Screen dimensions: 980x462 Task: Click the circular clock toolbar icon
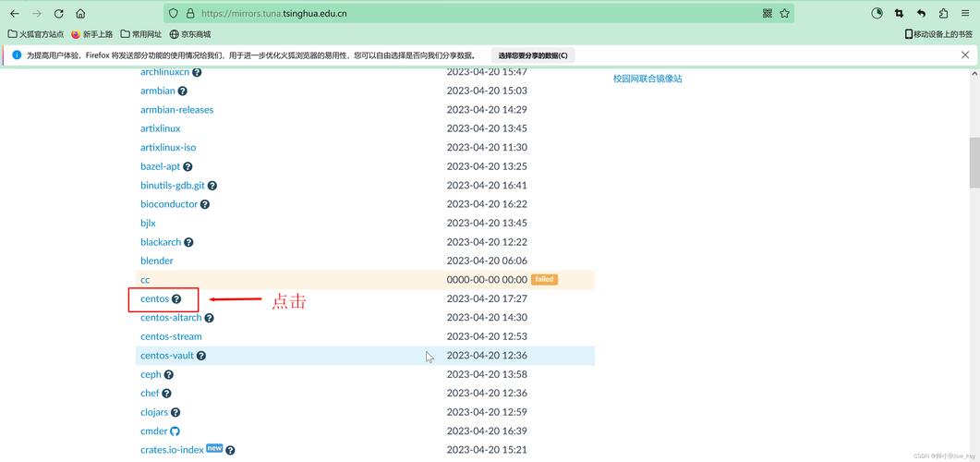point(877,13)
